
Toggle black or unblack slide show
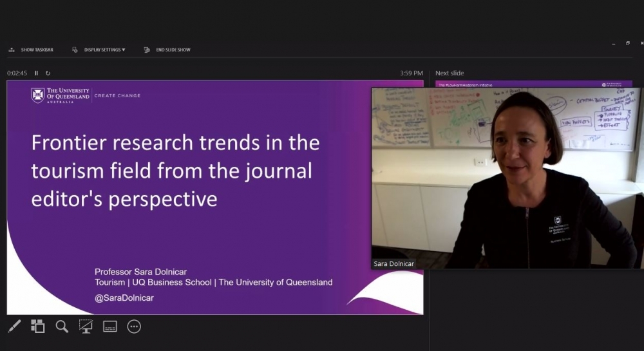click(86, 327)
